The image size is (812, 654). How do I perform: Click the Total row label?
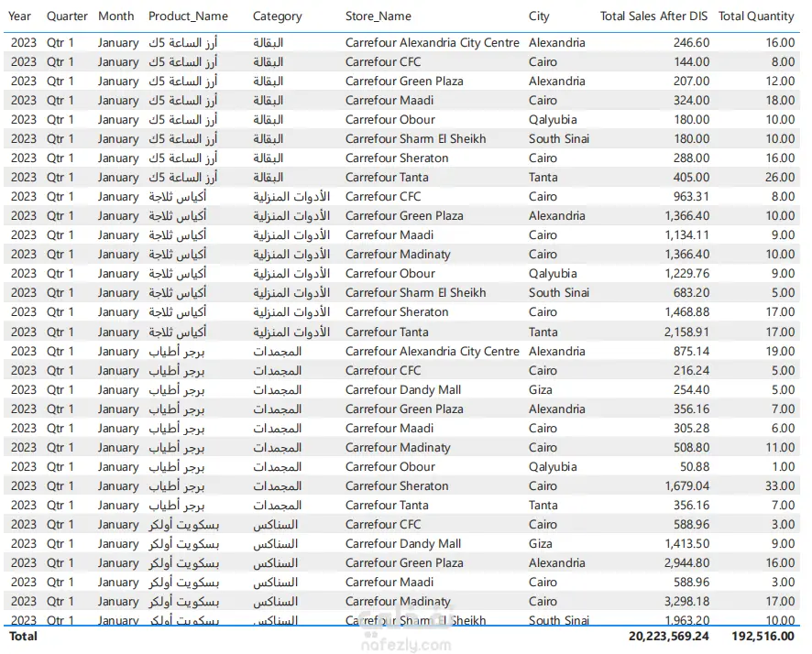coord(23,636)
